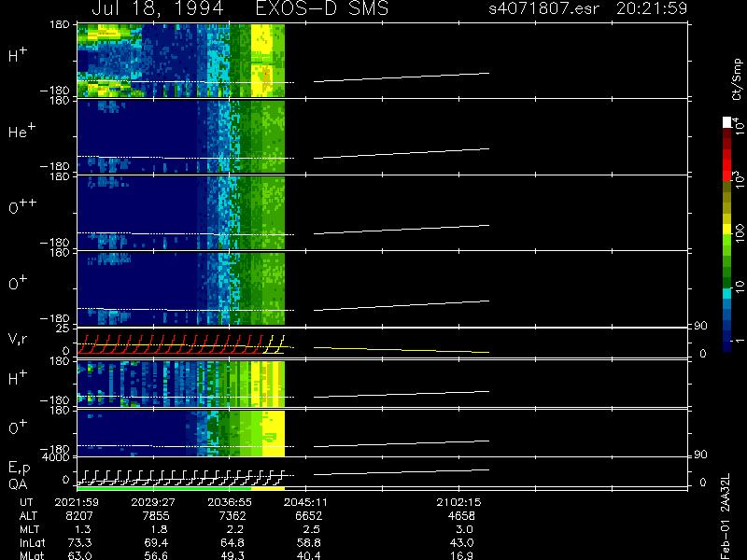
Task: Click the date 'Jul 18, 1994' in title
Action: tap(157, 8)
